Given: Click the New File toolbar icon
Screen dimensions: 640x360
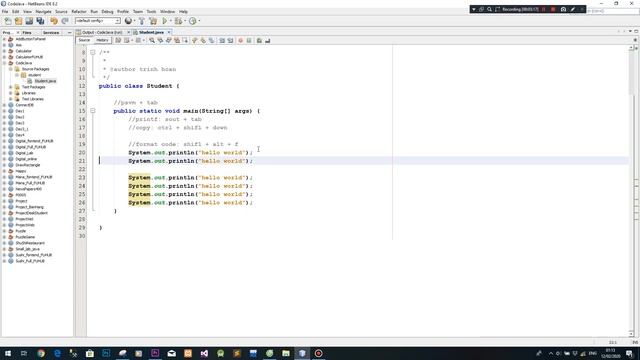Looking at the screenshot, I should point(8,21).
